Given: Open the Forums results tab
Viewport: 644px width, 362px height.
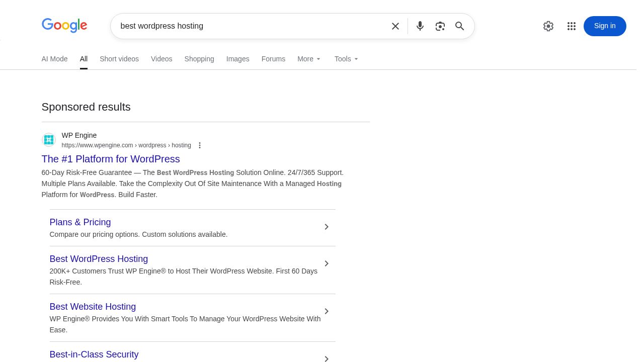Looking at the screenshot, I should pyautogui.click(x=273, y=59).
